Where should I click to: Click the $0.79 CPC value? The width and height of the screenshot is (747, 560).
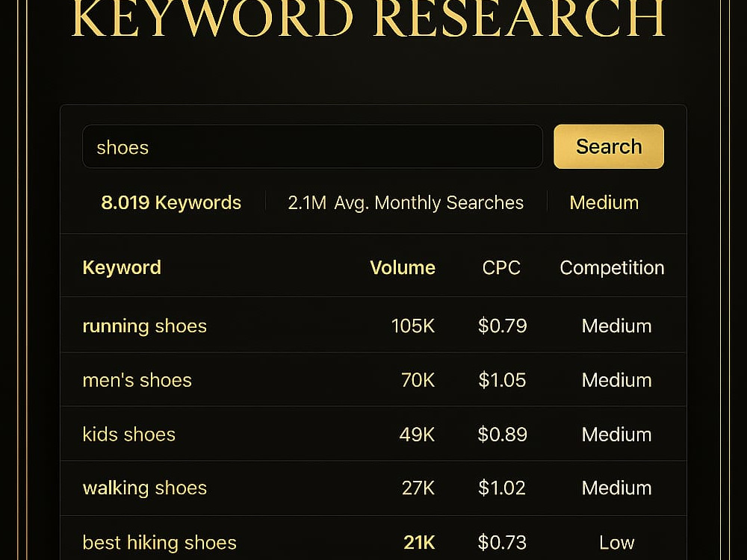click(x=503, y=326)
